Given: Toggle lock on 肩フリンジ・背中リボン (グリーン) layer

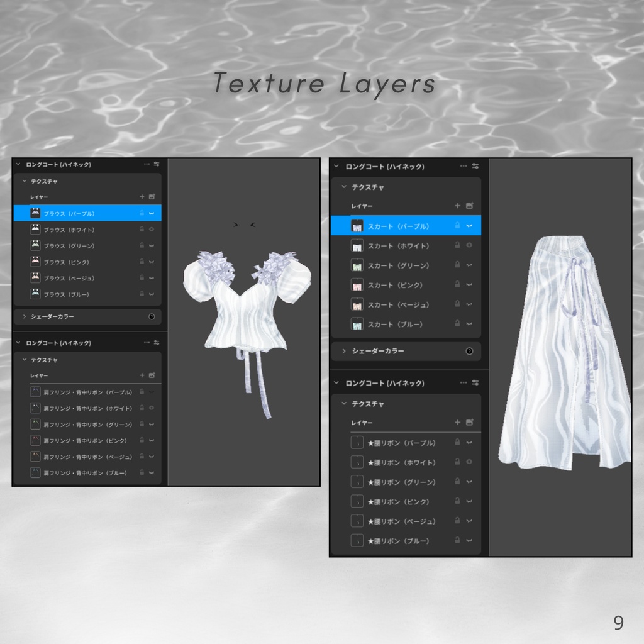Looking at the screenshot, I should click(142, 424).
